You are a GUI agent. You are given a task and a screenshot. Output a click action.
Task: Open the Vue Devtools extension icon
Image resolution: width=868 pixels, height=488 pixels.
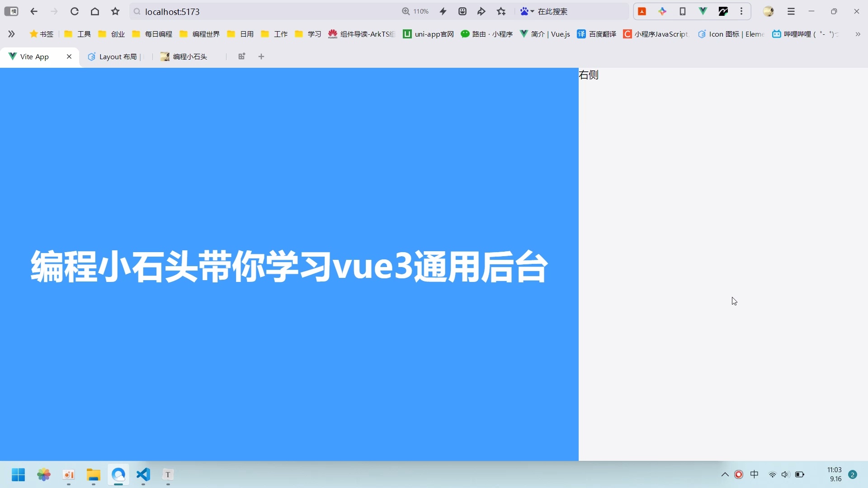(x=703, y=11)
